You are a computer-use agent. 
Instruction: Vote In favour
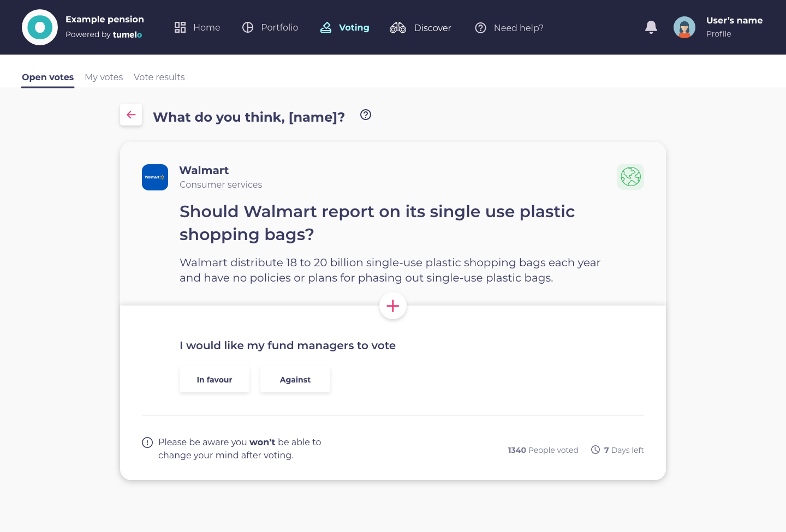pyautogui.click(x=215, y=379)
